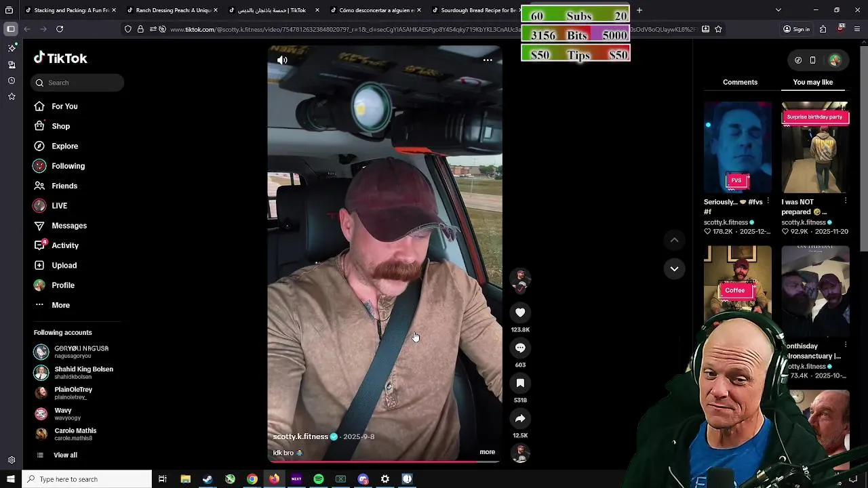Like the video with the heart icon
The height and width of the screenshot is (488, 868).
[x=520, y=312]
